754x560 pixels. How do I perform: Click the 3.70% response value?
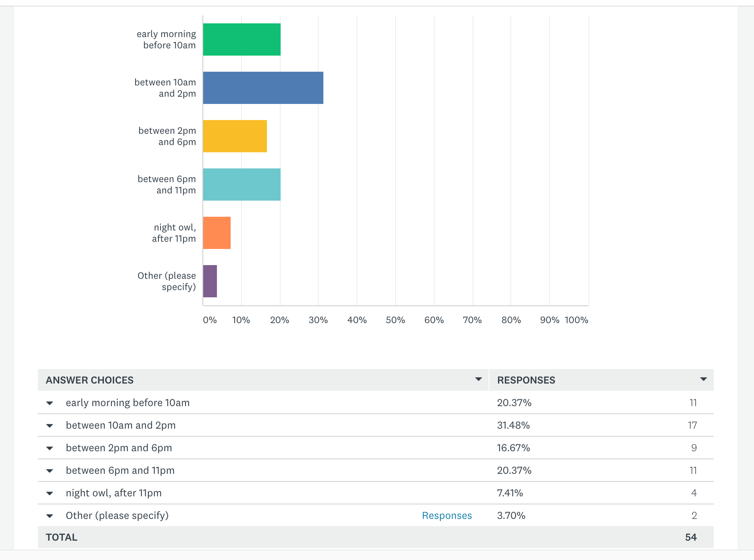511,515
